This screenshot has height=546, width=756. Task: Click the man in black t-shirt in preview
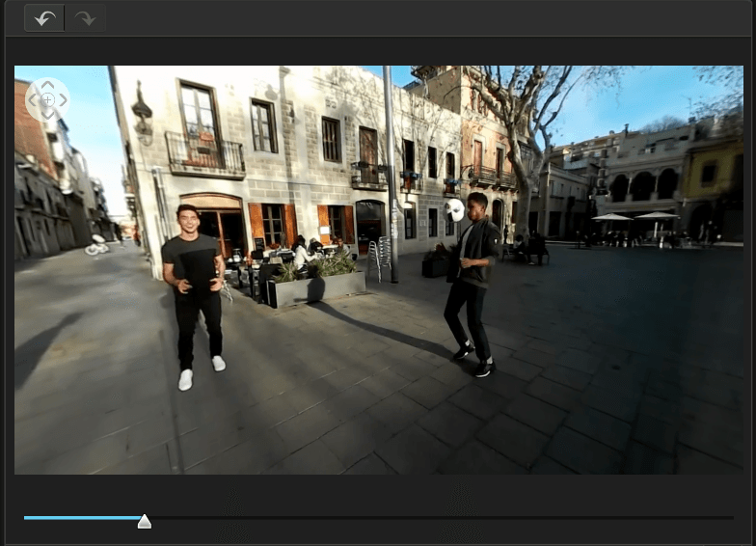[194, 297]
